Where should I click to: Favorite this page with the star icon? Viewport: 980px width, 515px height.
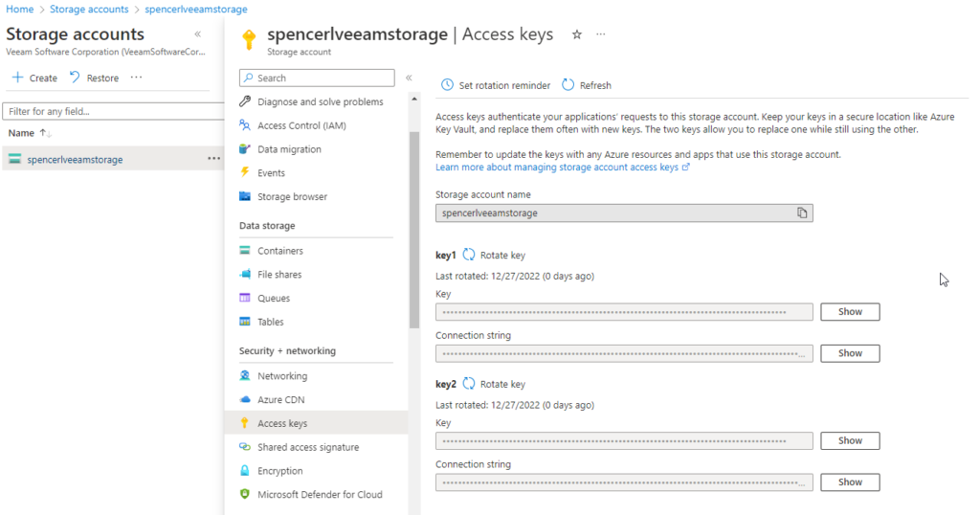pos(577,34)
